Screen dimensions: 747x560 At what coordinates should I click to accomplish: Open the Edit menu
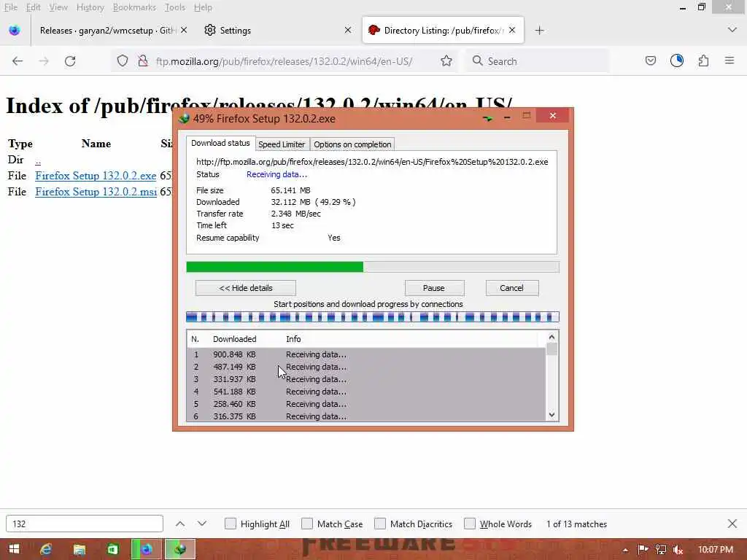pyautogui.click(x=34, y=7)
